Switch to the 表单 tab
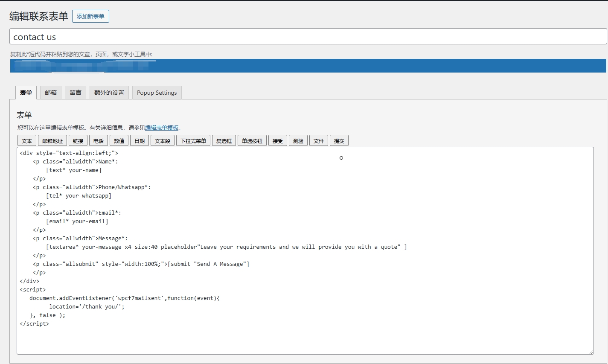 [x=26, y=93]
